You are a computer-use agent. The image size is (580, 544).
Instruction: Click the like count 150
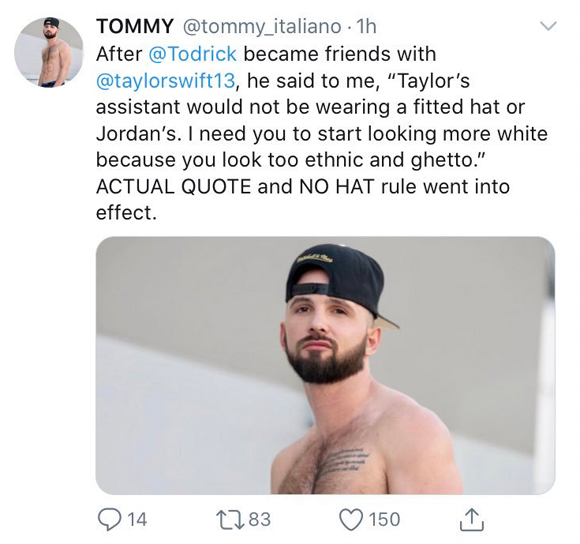pyautogui.click(x=385, y=519)
